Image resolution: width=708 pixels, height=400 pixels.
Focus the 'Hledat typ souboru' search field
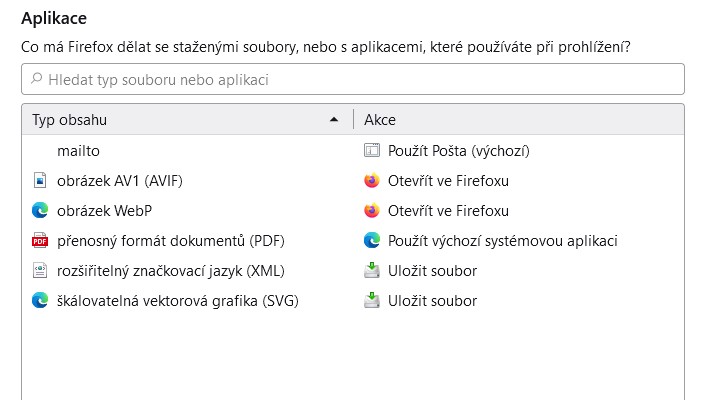point(353,79)
